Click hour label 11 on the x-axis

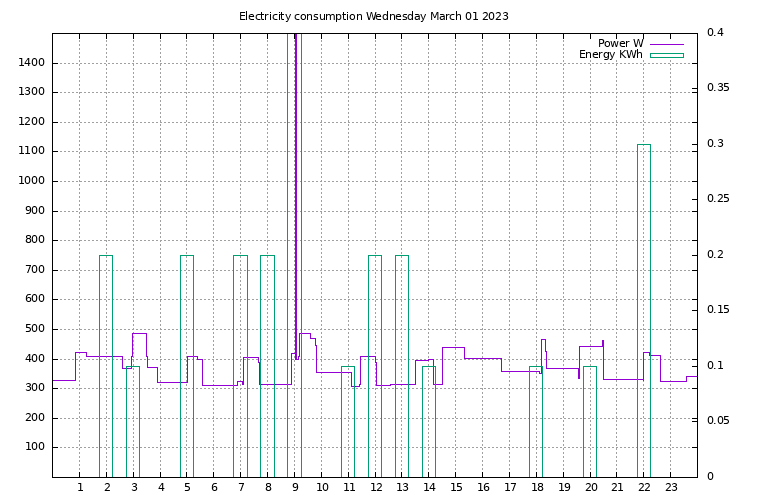click(349, 488)
